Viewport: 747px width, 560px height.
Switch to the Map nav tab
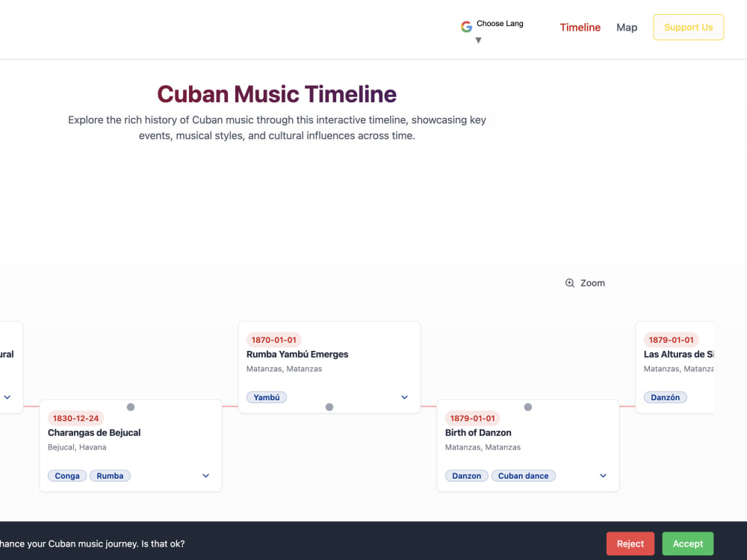[x=627, y=27]
